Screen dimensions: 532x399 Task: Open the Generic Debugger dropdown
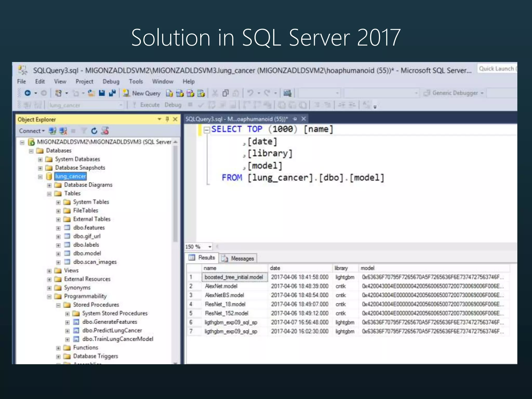click(482, 93)
